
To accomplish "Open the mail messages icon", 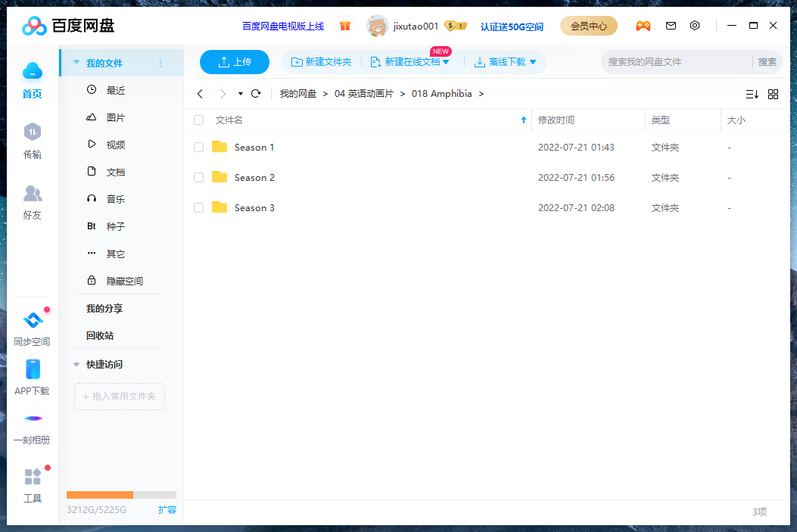I will pos(671,26).
